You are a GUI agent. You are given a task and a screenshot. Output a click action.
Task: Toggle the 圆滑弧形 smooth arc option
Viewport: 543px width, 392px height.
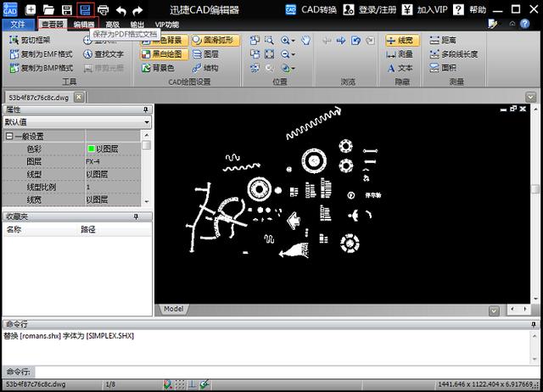point(215,40)
